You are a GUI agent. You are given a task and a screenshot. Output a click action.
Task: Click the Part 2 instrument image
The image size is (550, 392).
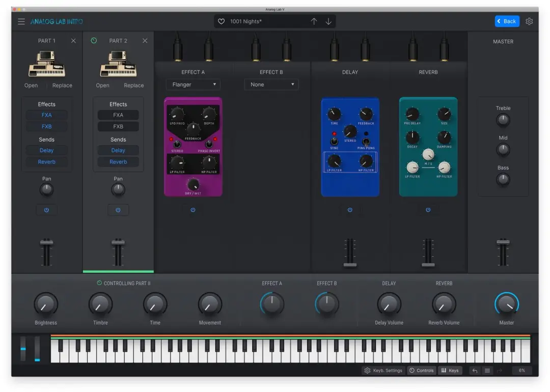point(118,64)
